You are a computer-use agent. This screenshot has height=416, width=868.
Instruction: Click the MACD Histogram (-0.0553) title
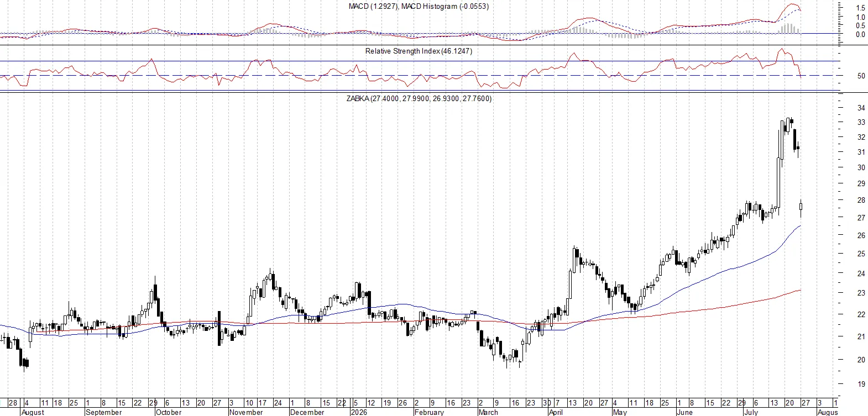(x=445, y=7)
